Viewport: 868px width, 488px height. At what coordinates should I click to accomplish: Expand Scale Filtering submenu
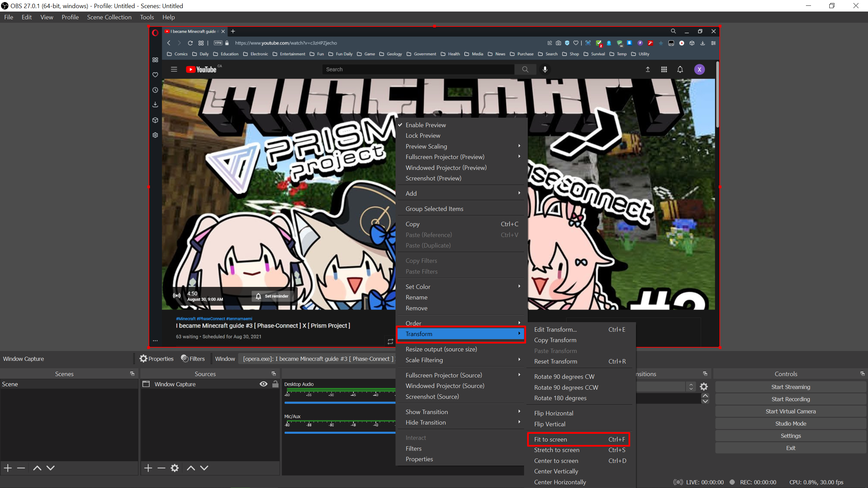point(461,360)
